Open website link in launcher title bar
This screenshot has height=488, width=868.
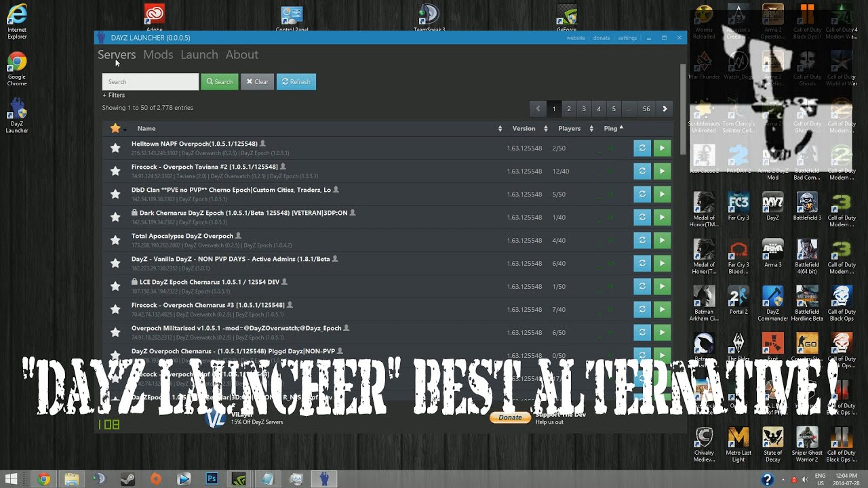pyautogui.click(x=576, y=38)
